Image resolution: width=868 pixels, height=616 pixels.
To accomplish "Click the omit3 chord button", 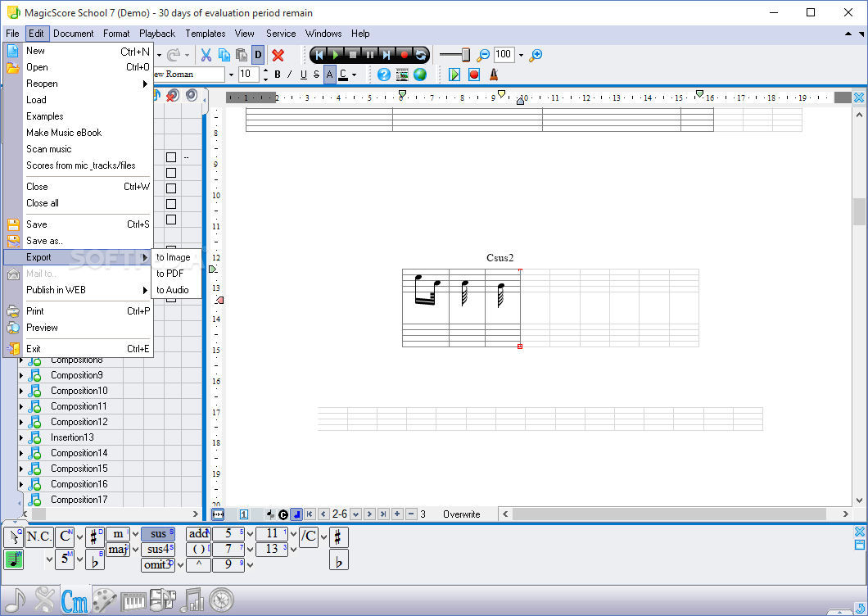I will click(158, 564).
